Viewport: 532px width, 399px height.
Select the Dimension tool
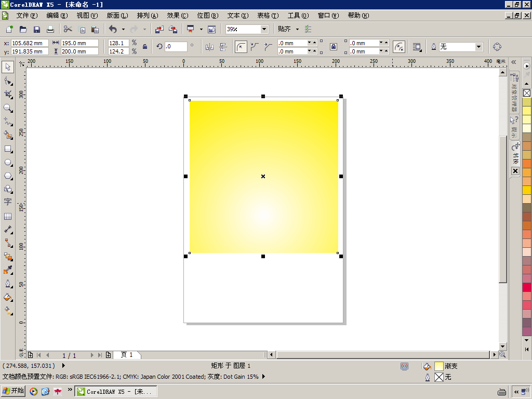[8, 230]
